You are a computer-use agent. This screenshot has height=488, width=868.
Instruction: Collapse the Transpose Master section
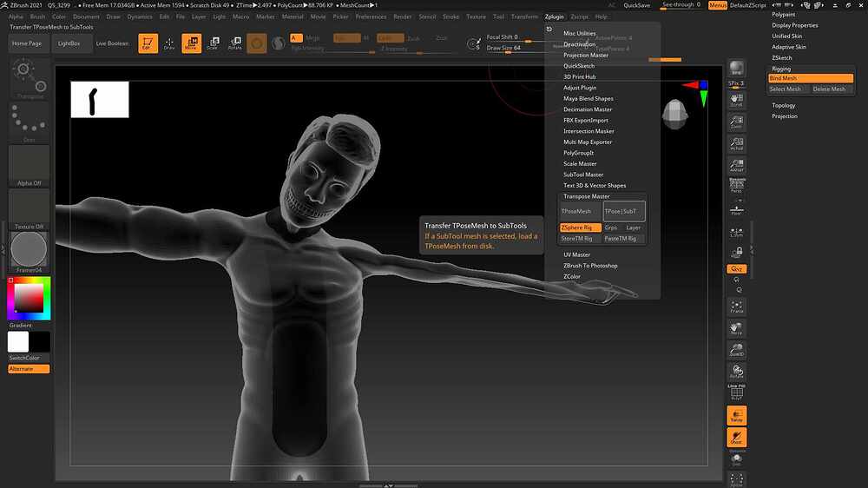click(x=586, y=196)
